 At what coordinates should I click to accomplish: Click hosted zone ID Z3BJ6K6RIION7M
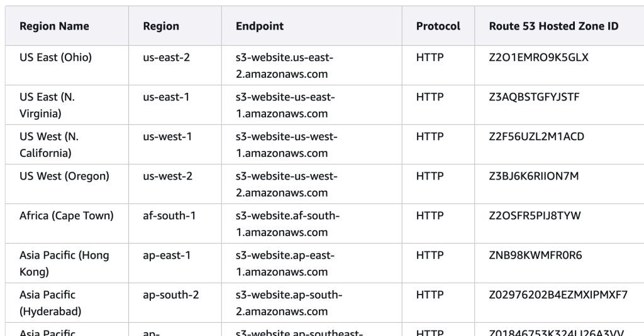point(534,176)
